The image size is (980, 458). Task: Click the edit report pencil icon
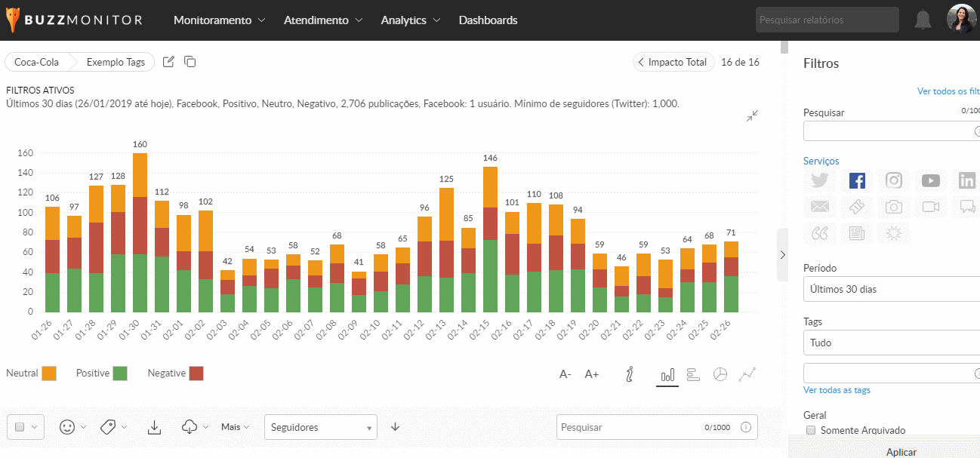coord(169,62)
